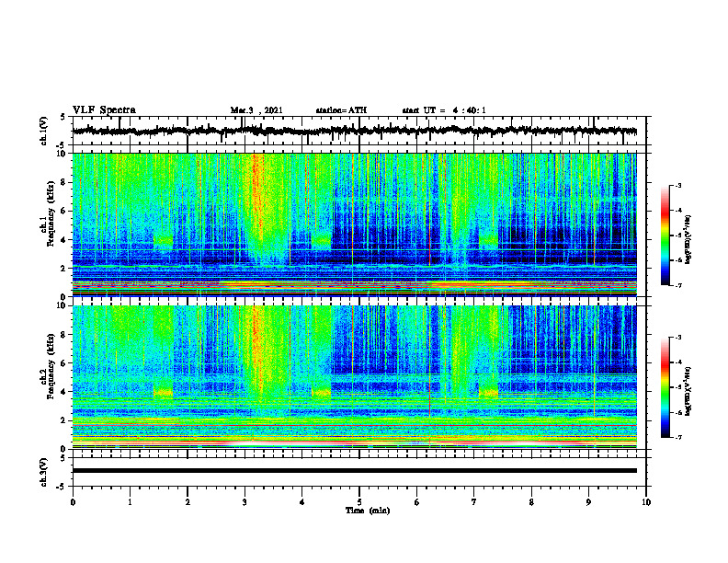Click the "9" minute tick on Time axis
The image size is (728, 563).
tap(588, 502)
